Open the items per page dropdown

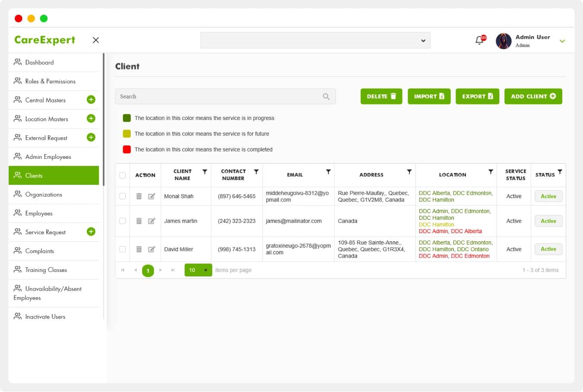tap(198, 270)
